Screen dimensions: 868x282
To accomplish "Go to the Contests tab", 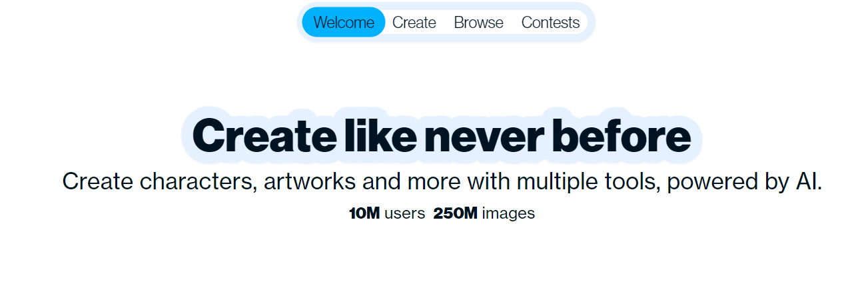I will (x=550, y=22).
